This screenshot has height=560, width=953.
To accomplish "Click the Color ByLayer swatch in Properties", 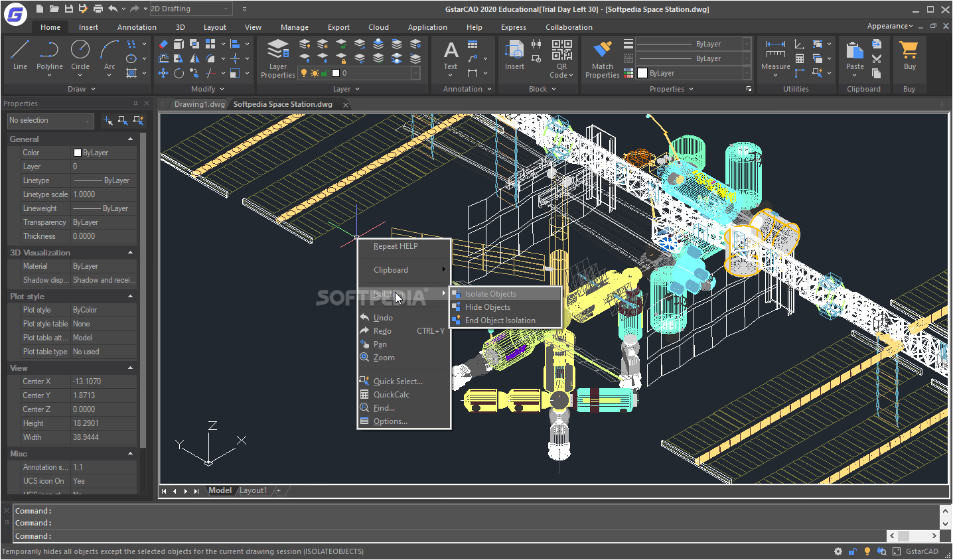I will (x=77, y=153).
